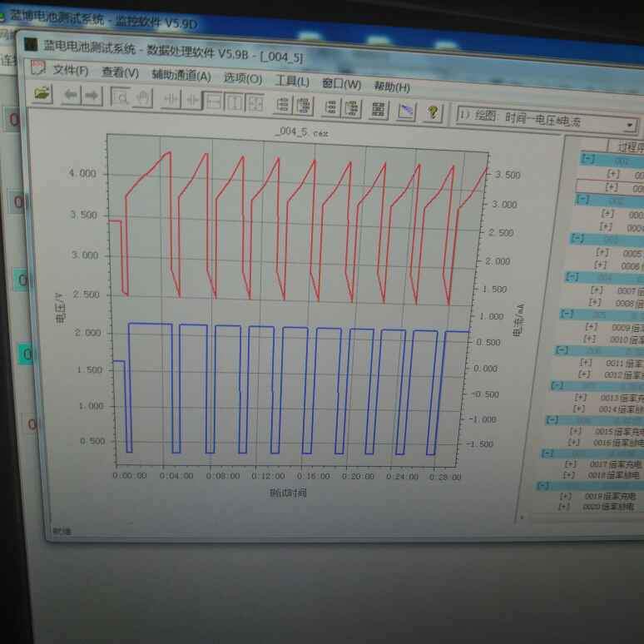This screenshot has height=644, width=644.
Task: Expand step 0018 with its [+] marker
Action: coord(568,475)
